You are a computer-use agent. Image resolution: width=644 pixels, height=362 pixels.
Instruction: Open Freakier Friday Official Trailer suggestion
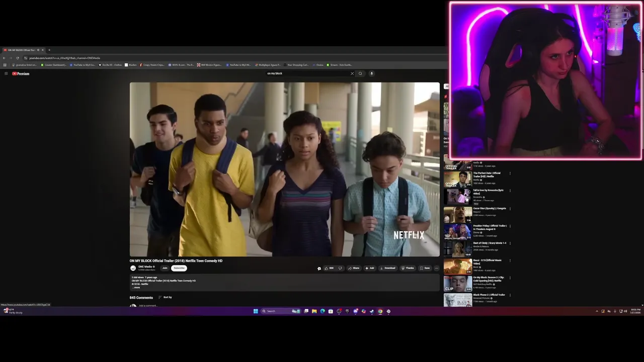458,231
